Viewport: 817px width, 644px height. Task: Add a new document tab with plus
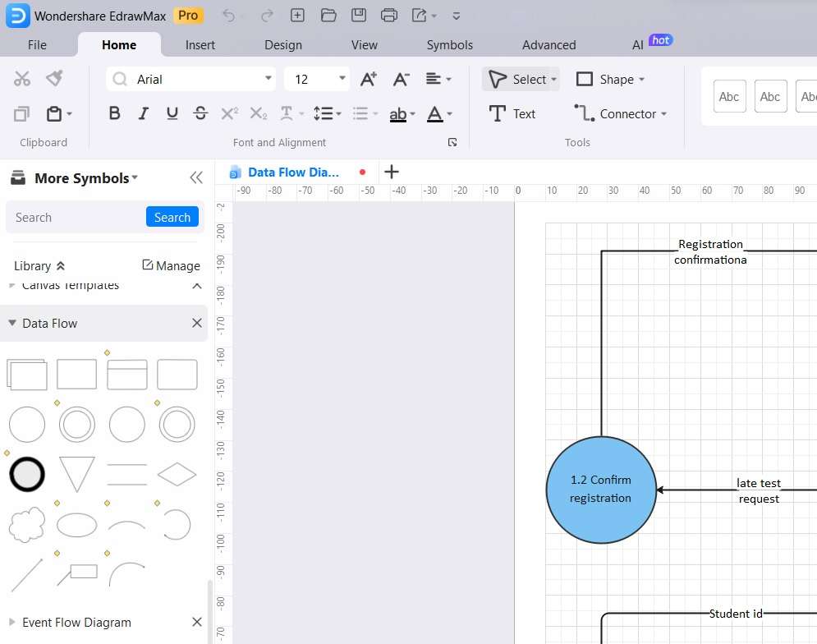[x=392, y=172]
